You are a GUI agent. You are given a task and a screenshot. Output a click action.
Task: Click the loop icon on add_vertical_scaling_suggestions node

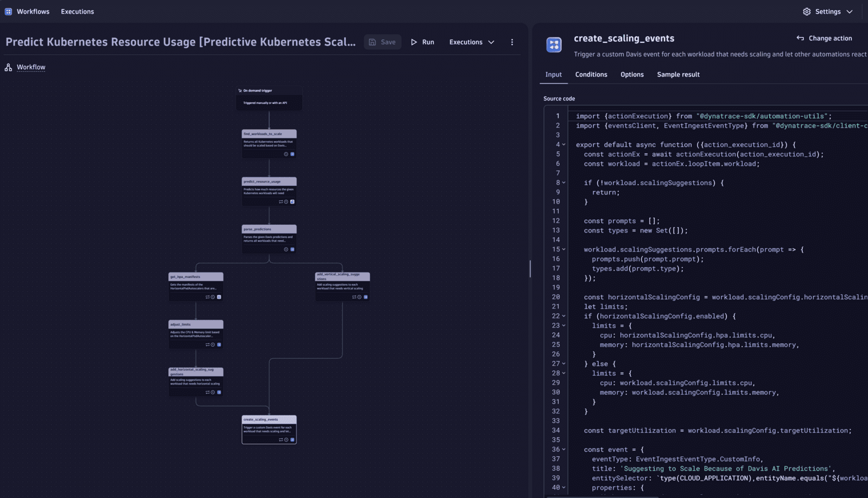click(354, 297)
